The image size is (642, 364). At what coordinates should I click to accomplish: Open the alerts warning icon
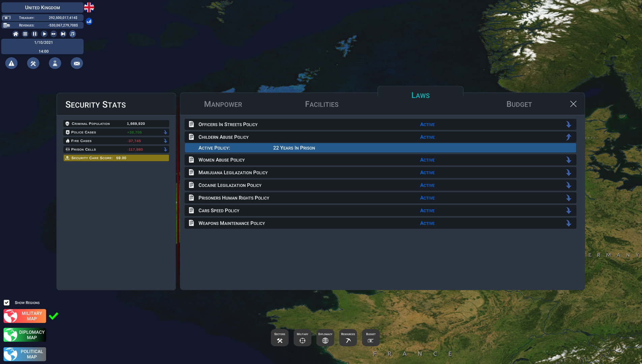tap(11, 63)
